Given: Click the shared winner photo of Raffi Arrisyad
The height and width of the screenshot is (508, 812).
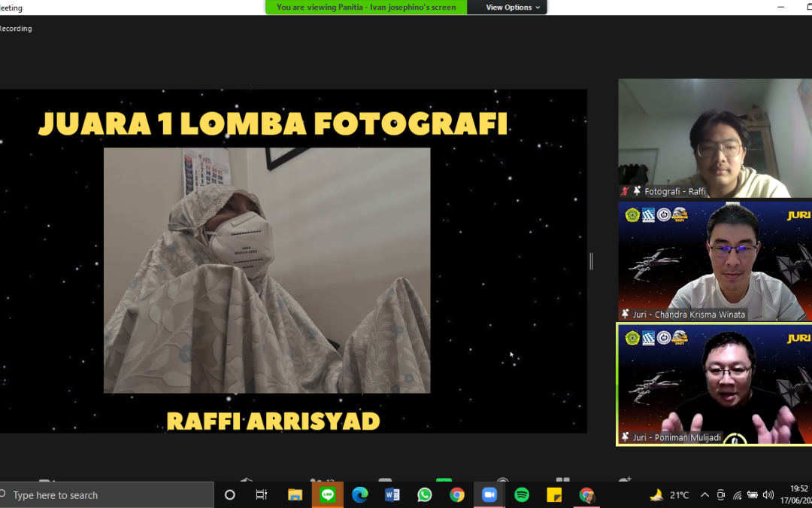Looking at the screenshot, I should (x=267, y=270).
